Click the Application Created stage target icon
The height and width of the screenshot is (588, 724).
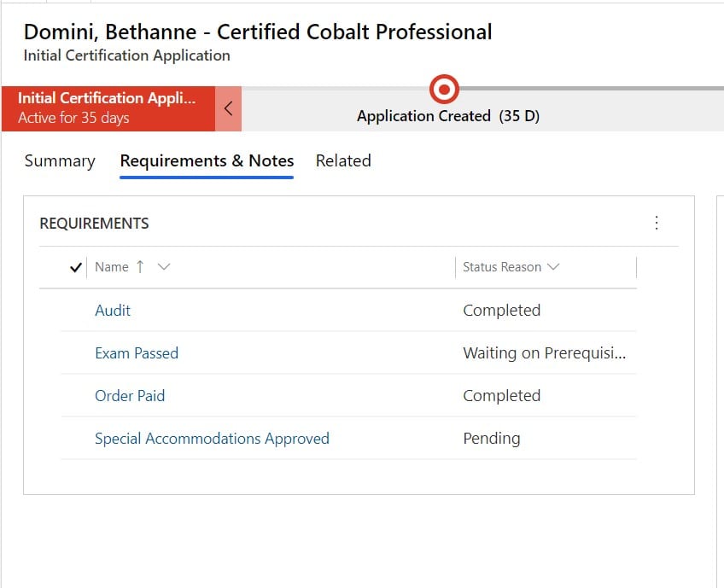(444, 89)
